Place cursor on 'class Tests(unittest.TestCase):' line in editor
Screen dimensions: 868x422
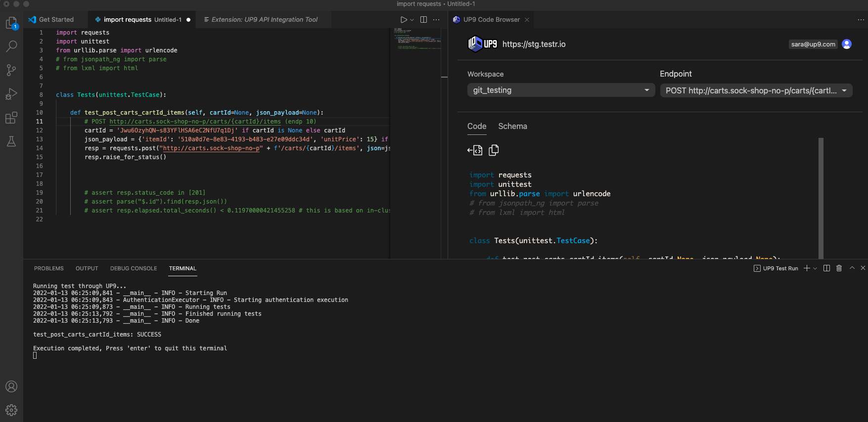(111, 95)
